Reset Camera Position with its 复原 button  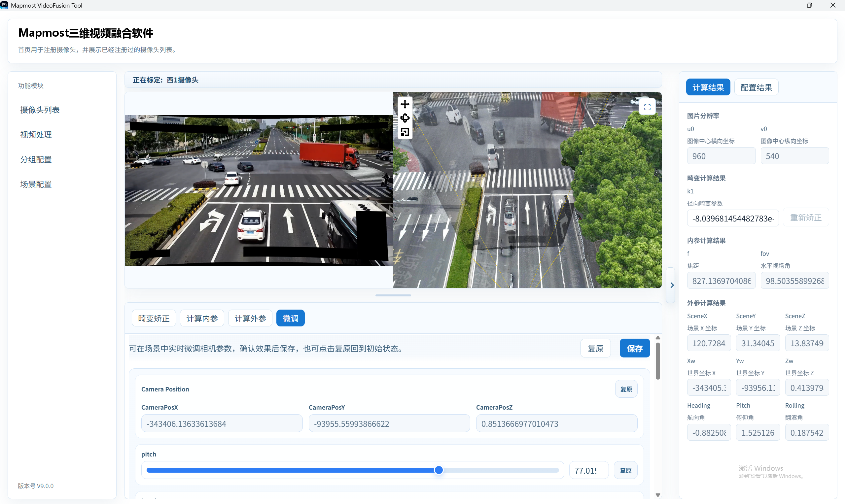(626, 389)
